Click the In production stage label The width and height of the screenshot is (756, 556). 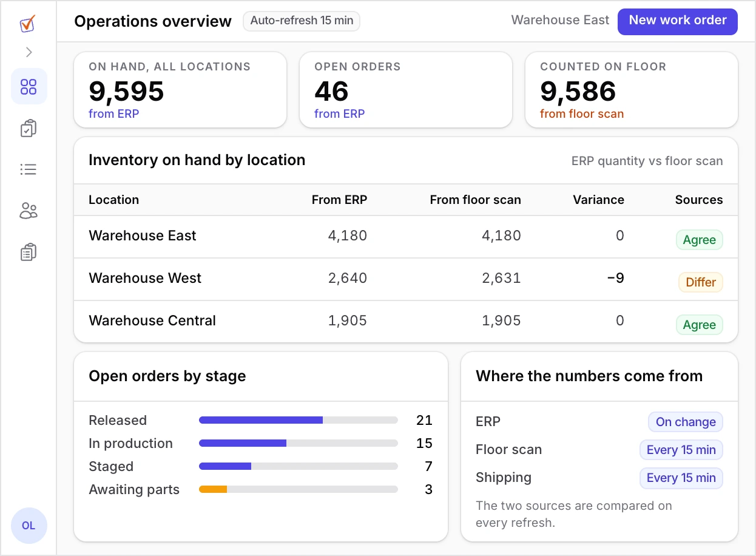click(x=130, y=443)
